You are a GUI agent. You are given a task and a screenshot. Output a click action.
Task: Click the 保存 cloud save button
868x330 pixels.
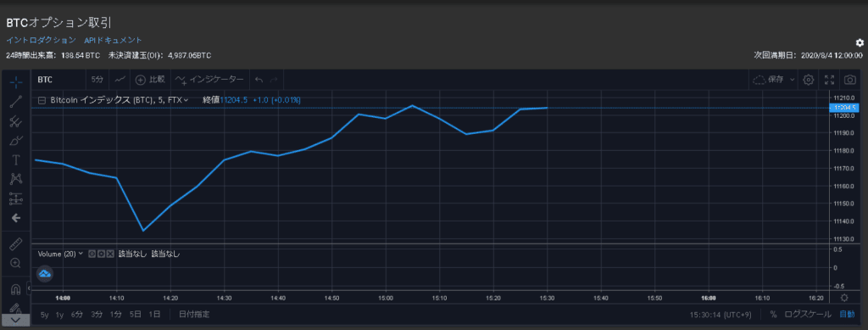pos(768,80)
